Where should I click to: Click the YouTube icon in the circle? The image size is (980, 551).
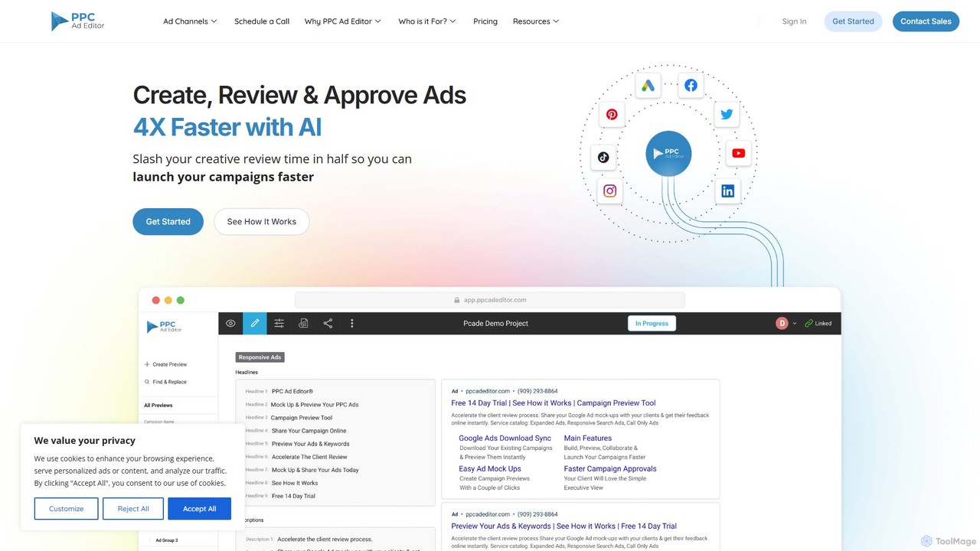coord(739,153)
